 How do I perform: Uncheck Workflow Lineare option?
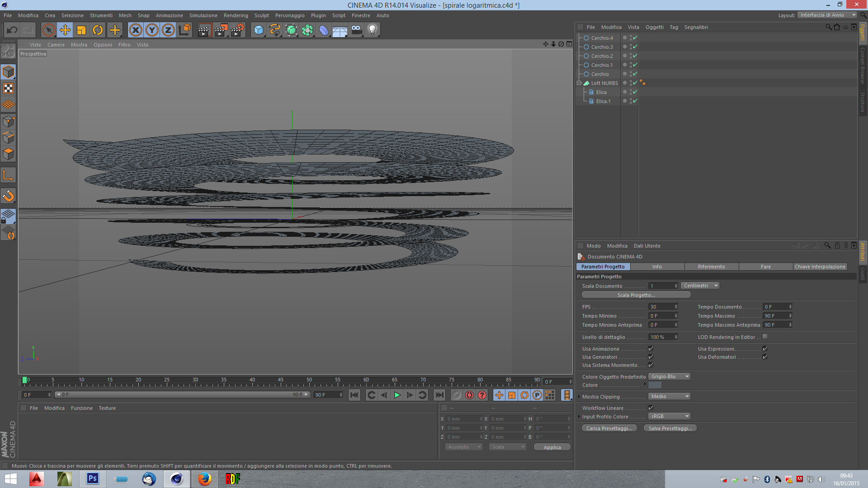[x=651, y=408]
